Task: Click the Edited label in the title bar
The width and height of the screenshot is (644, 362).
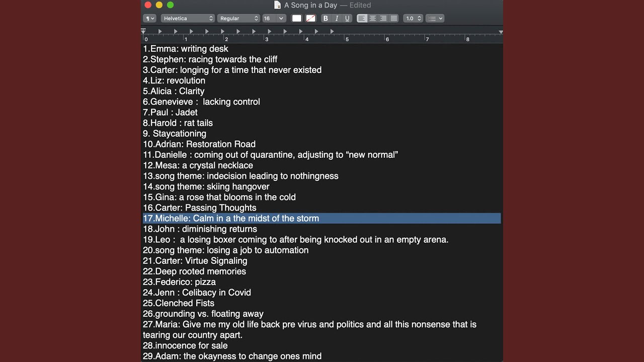Action: 360,5
